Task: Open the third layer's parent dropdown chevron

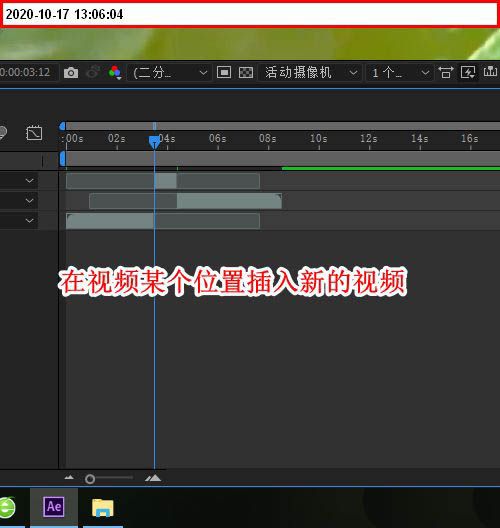Action: coord(30,221)
